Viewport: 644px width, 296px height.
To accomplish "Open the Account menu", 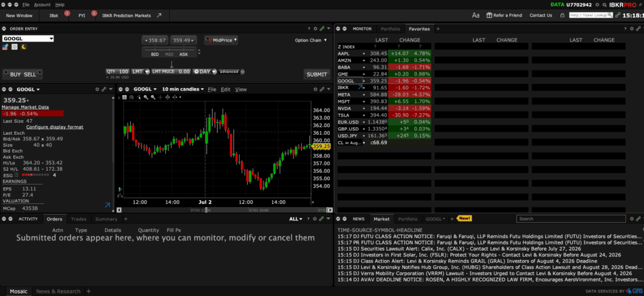I will click(42, 4).
